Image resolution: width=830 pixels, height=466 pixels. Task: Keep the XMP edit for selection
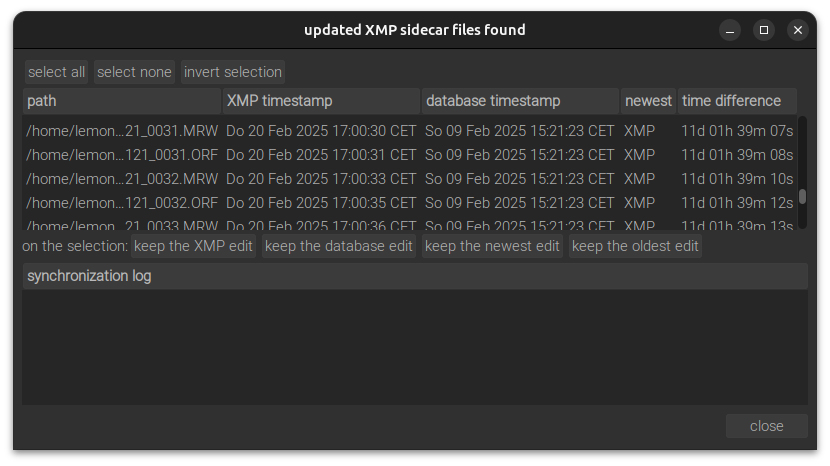coord(193,246)
